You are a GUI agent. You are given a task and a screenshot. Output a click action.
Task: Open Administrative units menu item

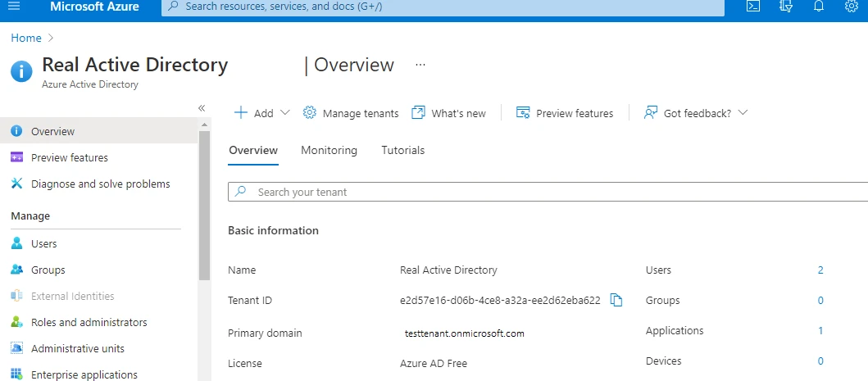pyautogui.click(x=98, y=348)
